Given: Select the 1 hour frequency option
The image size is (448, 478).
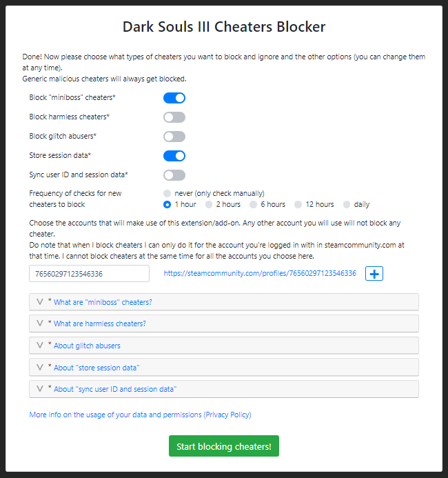Looking at the screenshot, I should pos(167,204).
